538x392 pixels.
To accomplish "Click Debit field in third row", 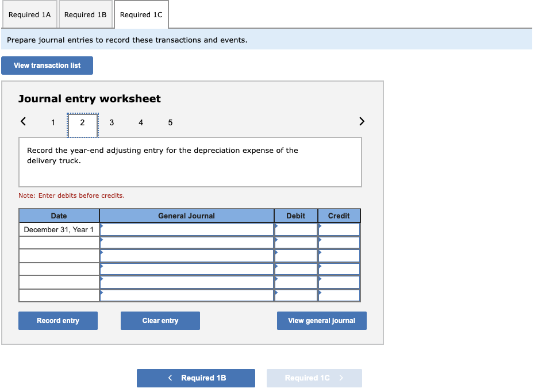I will (x=296, y=256).
